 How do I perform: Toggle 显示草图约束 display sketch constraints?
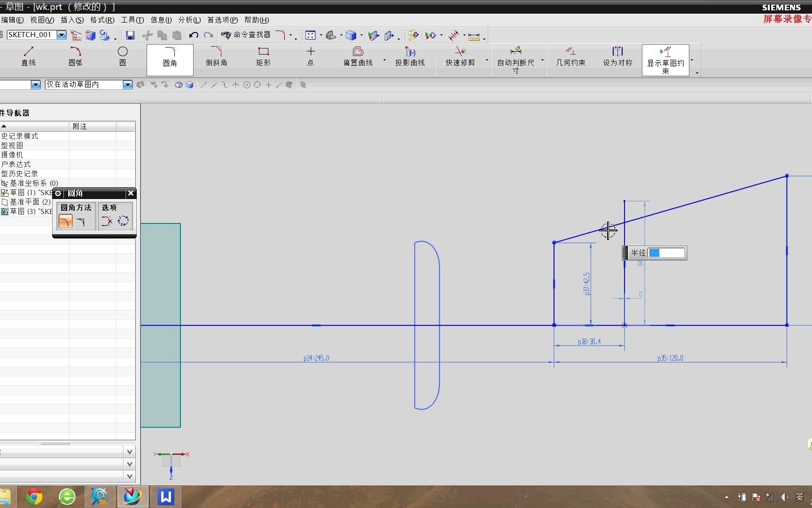pos(665,60)
